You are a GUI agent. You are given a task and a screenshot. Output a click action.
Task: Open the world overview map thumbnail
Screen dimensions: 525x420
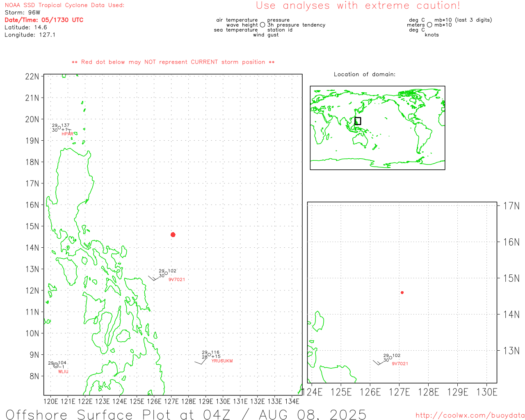pos(377,128)
